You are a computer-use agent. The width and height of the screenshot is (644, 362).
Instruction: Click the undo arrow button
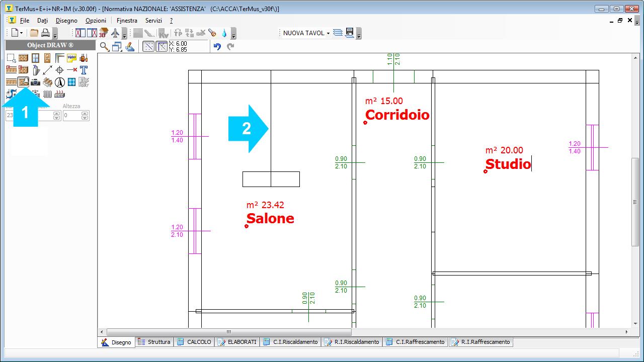click(x=217, y=47)
